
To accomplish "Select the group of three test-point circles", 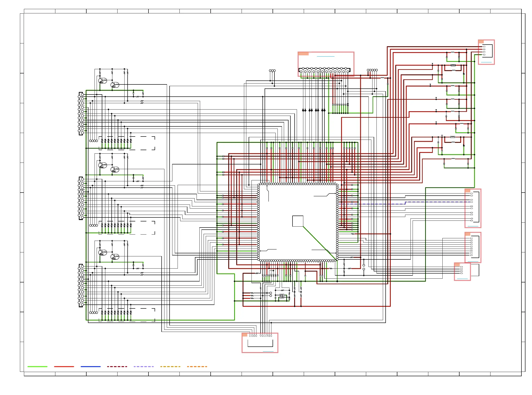I will click(x=272, y=71).
